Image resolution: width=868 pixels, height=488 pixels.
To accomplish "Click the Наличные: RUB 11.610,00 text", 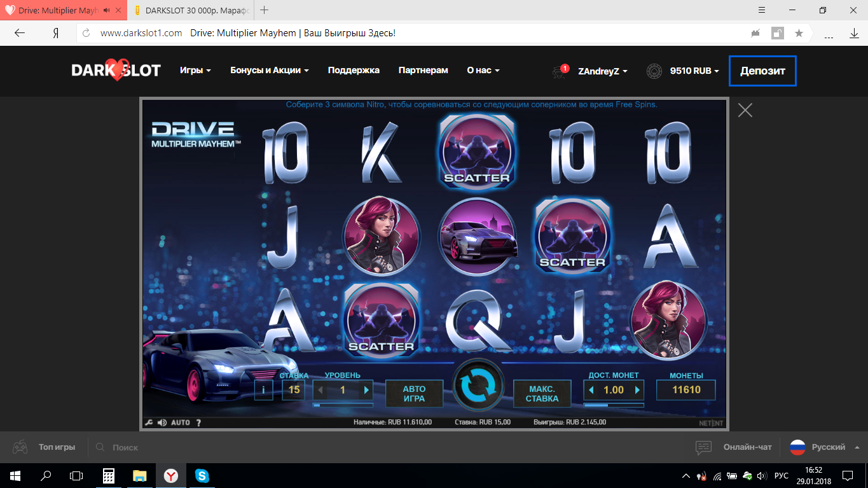I will 393,422.
